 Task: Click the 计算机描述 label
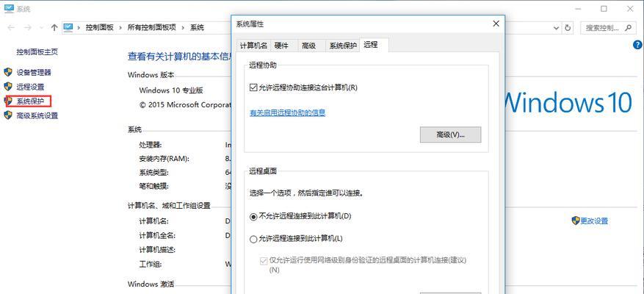click(157, 250)
